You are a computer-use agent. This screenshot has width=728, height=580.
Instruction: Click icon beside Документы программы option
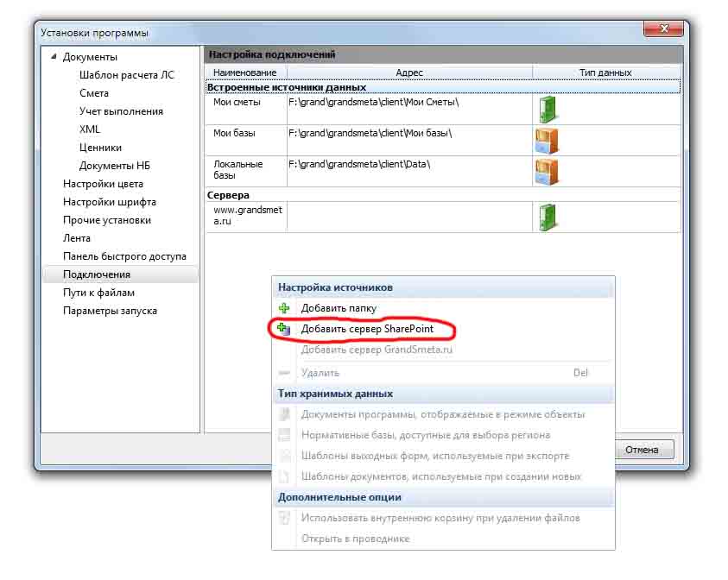click(284, 414)
